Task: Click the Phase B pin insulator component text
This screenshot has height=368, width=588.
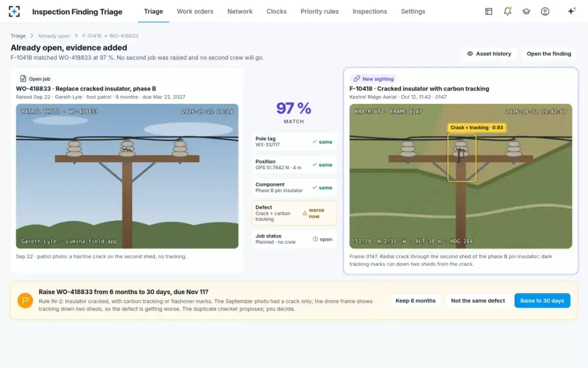Action: tap(279, 190)
